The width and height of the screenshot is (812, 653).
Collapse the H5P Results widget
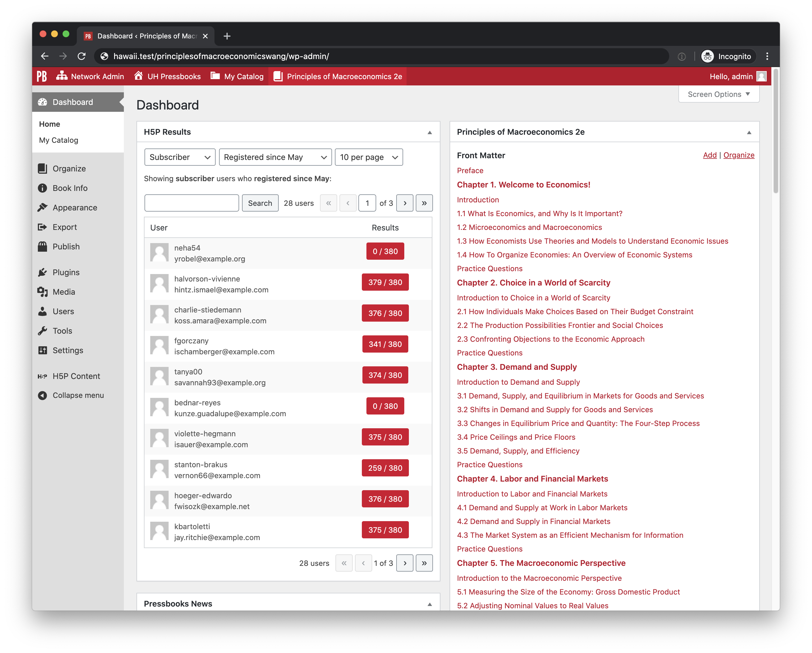(430, 132)
